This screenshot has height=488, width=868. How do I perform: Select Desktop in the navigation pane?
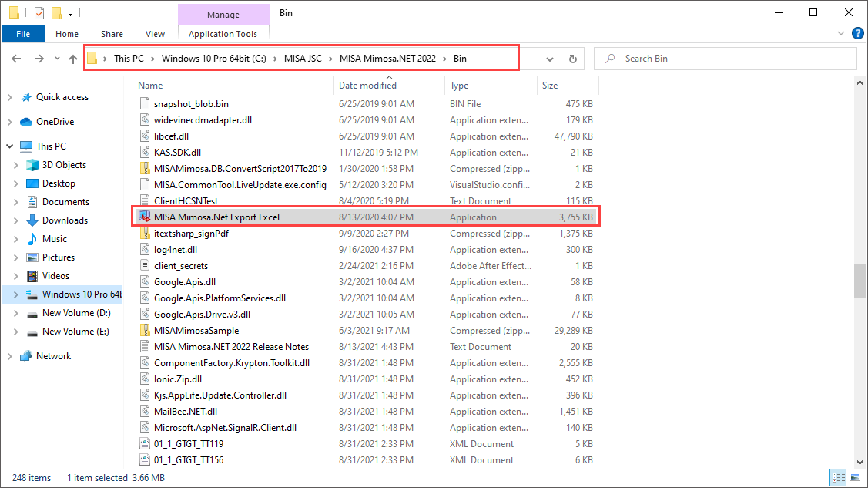coord(59,183)
